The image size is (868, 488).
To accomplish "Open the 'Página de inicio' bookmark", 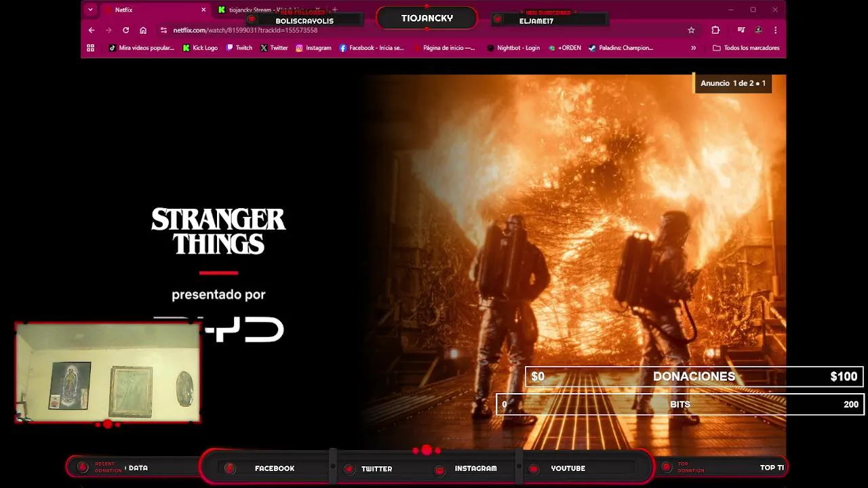I will pyautogui.click(x=443, y=48).
